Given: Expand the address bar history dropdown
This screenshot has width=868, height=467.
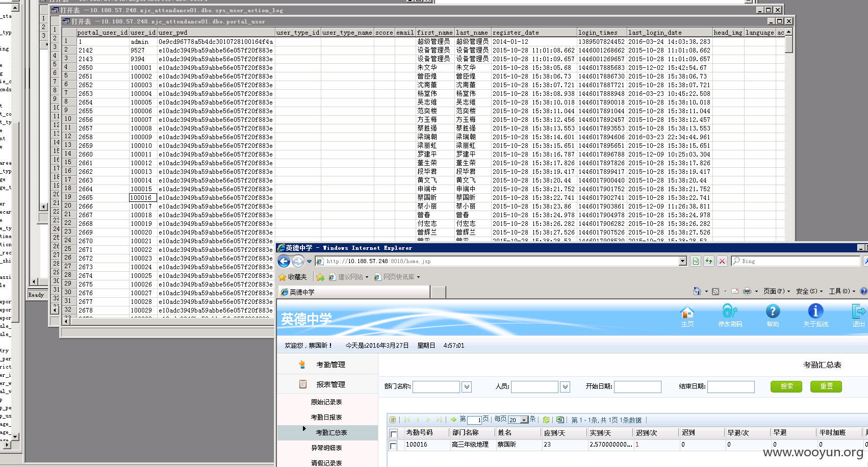Looking at the screenshot, I should (x=683, y=261).
